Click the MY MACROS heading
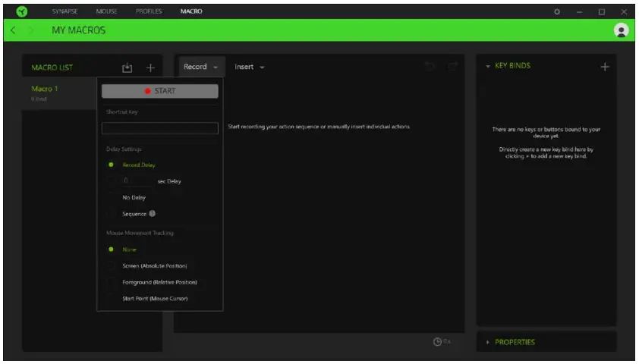The height and width of the screenshot is (364, 639). [x=79, y=30]
